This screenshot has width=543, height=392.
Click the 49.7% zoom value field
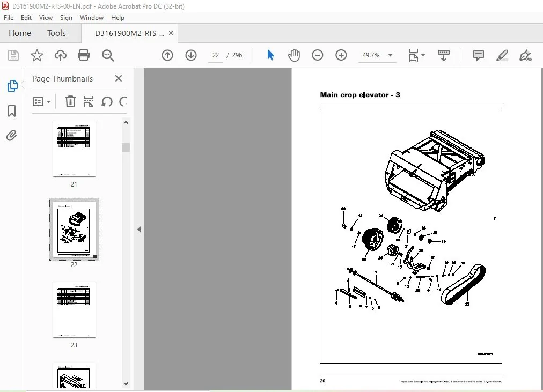tap(371, 55)
